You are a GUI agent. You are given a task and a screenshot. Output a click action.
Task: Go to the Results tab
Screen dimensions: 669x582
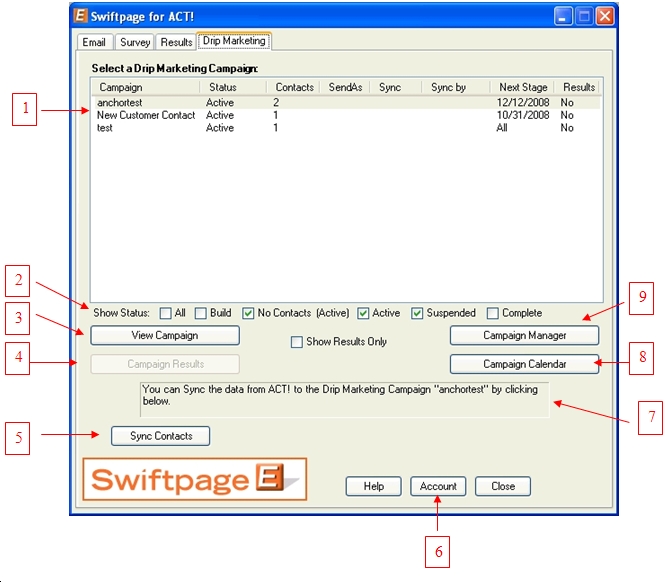coord(176,42)
